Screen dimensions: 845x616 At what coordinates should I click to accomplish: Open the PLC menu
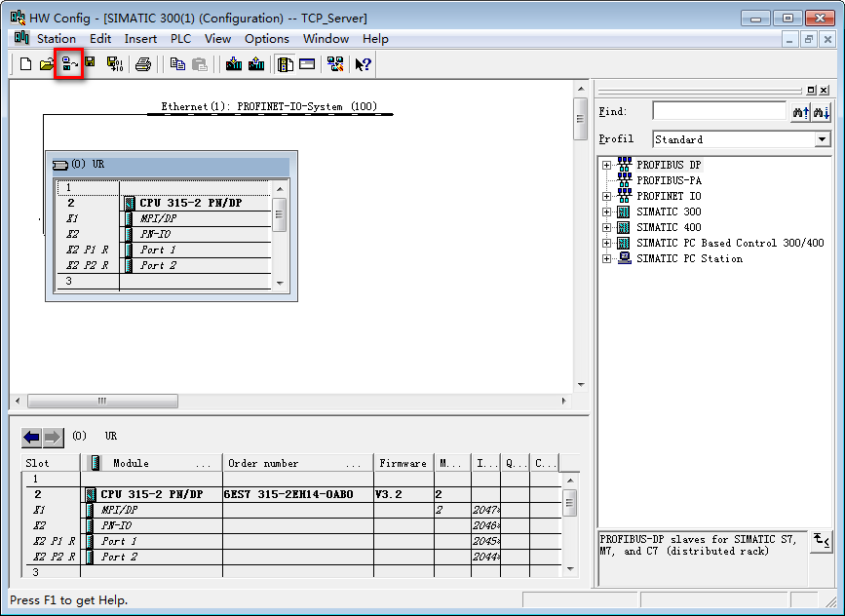tap(180, 39)
